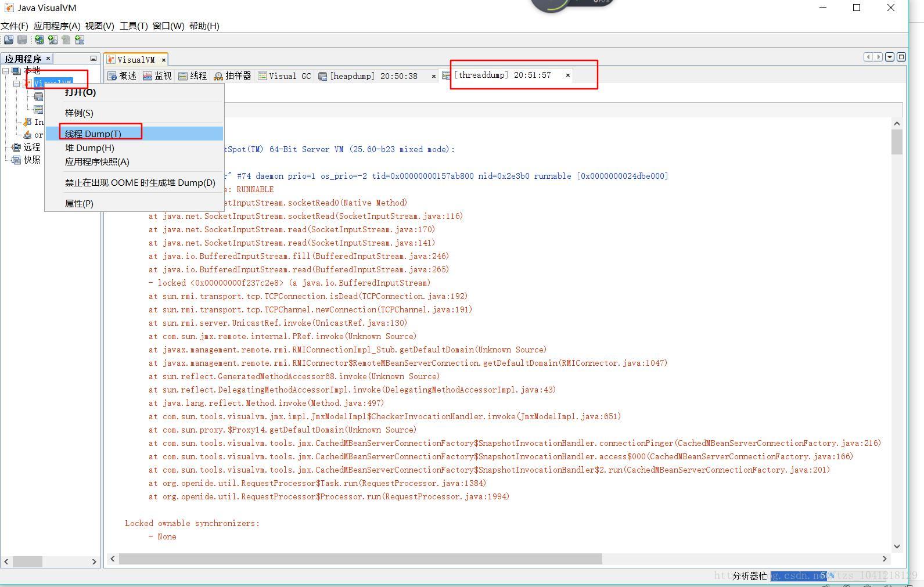Go to next document tab arrow
924x587 pixels.
(x=878, y=57)
